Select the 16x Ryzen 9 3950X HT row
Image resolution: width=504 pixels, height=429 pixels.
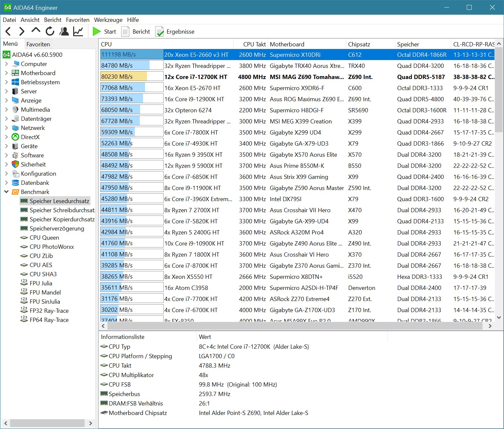point(297,155)
